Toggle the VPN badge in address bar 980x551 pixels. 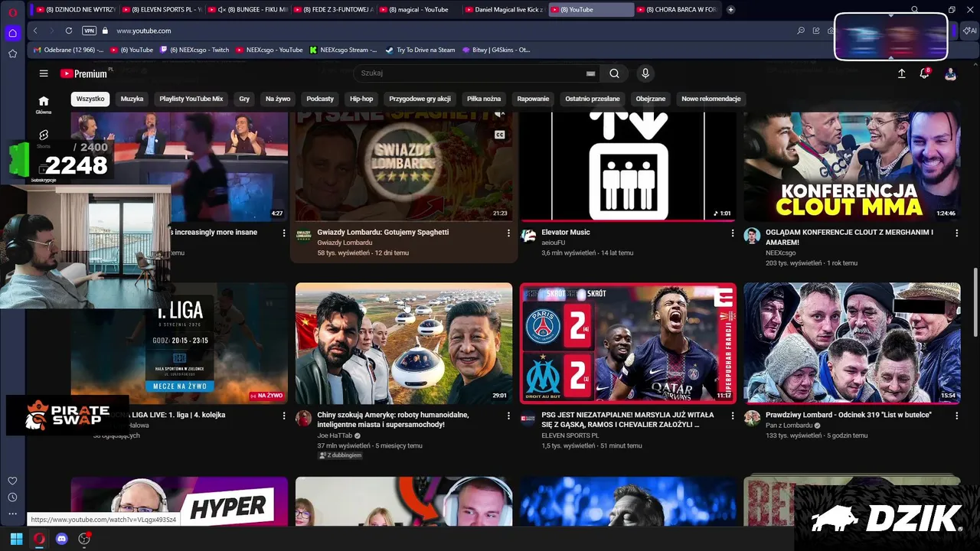(90, 31)
